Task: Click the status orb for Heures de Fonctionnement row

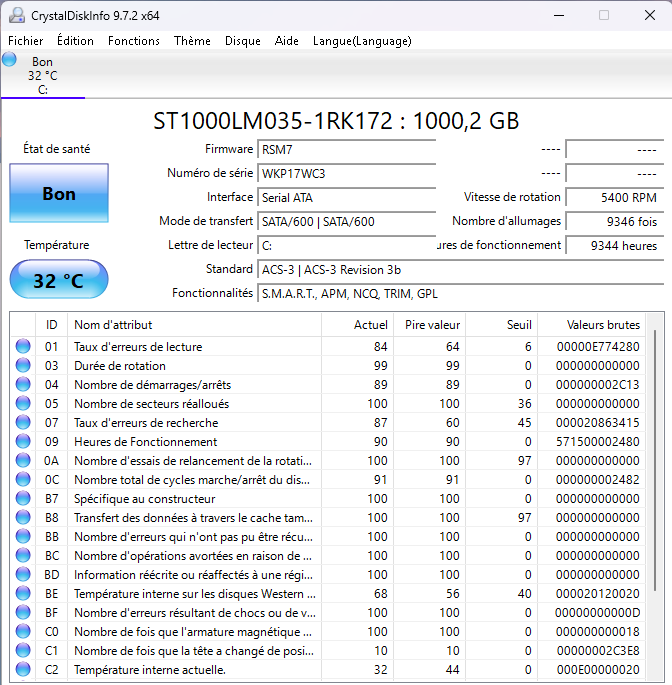Action: [23, 442]
